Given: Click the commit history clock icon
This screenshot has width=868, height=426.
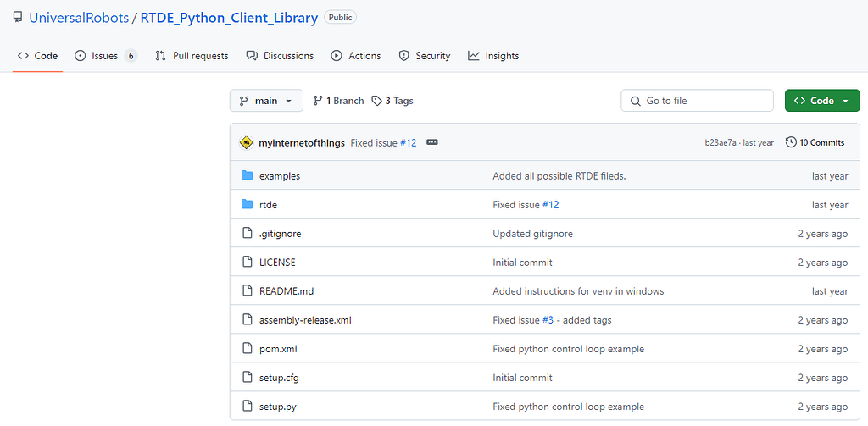Looking at the screenshot, I should tap(791, 142).
